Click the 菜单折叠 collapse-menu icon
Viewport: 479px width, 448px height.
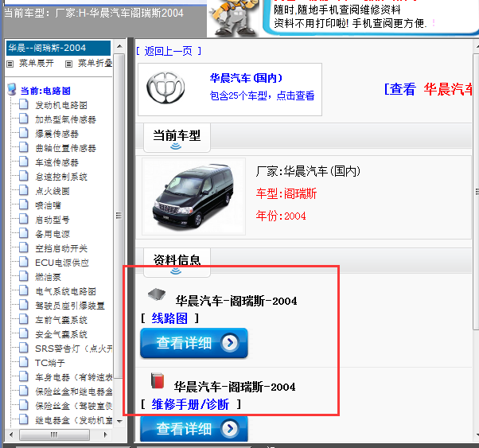(x=68, y=64)
